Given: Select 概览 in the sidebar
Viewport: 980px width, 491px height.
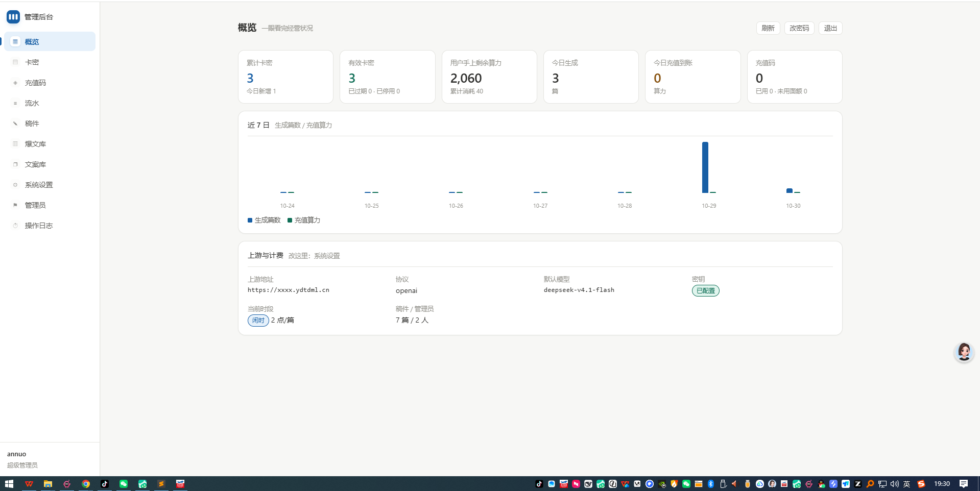Looking at the screenshot, I should pos(50,42).
